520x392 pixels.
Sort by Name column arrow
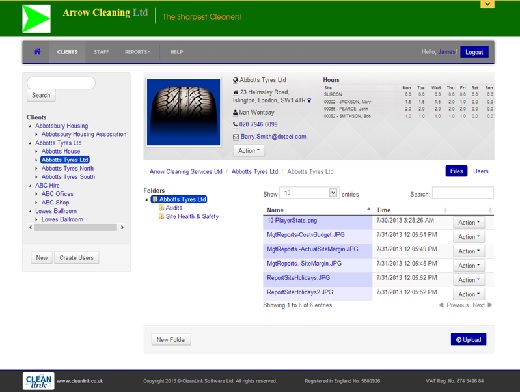(368, 209)
